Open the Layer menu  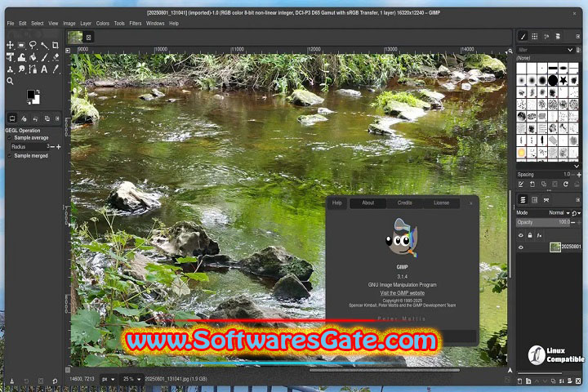tap(86, 23)
